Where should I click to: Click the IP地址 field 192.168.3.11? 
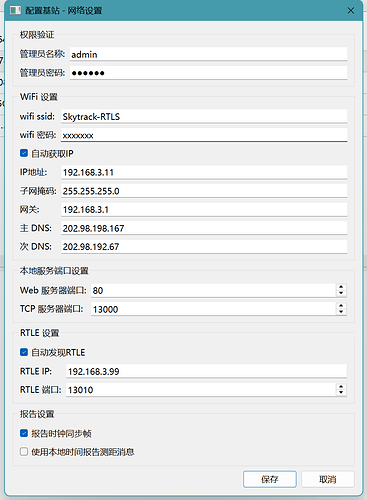click(x=204, y=172)
